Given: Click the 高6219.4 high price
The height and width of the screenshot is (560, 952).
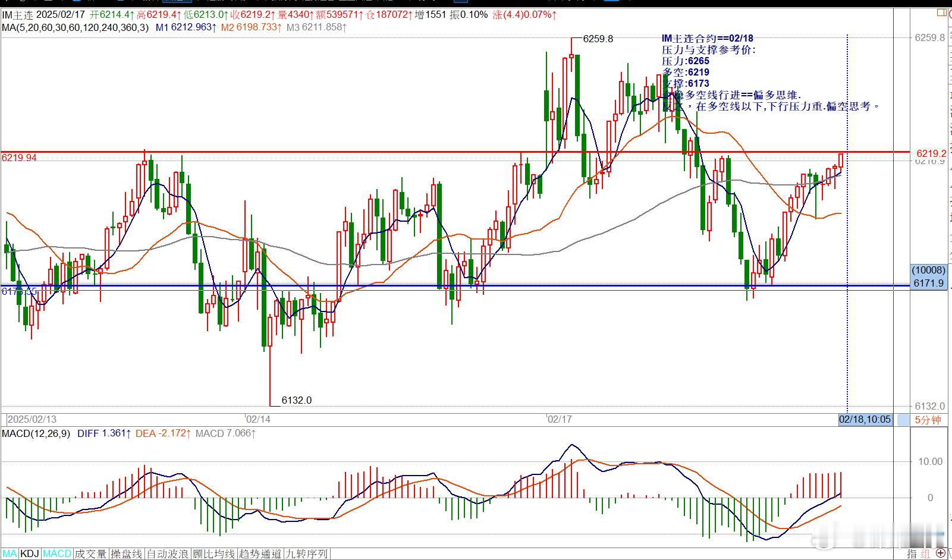Looking at the screenshot, I should tap(159, 15).
